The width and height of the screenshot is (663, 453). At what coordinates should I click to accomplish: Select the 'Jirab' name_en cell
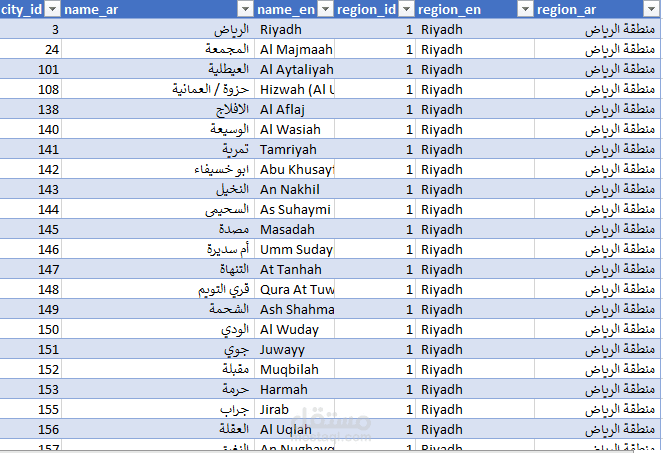tap(294, 409)
